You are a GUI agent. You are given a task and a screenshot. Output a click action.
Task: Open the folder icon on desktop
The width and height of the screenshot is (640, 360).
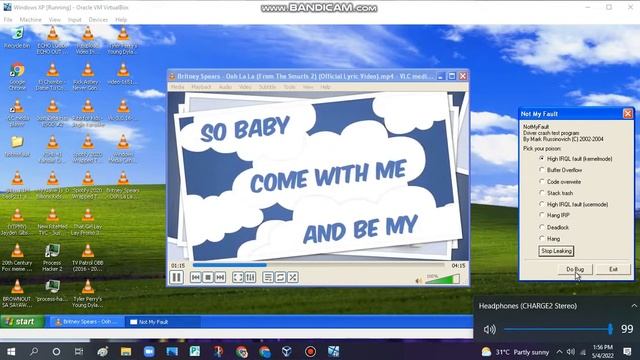(x=17, y=146)
